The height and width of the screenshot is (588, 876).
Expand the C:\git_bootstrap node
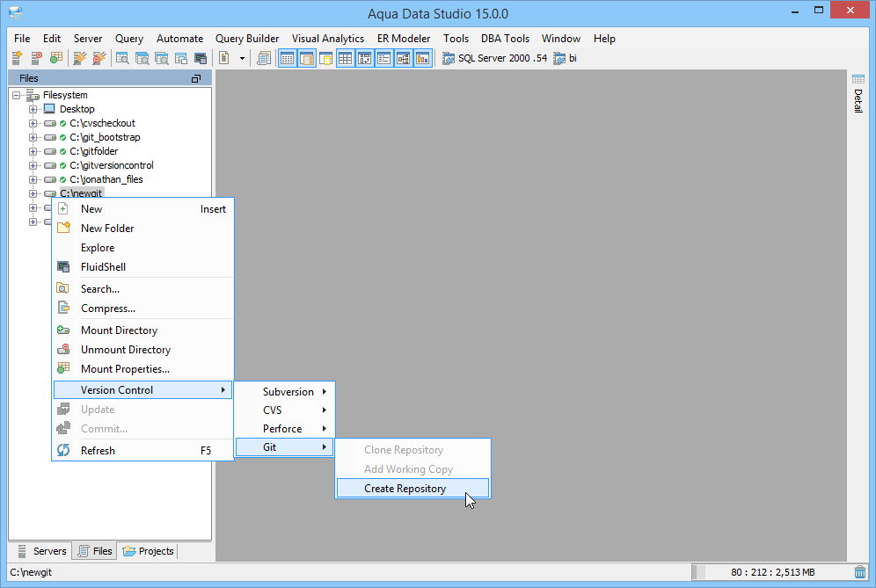click(x=33, y=137)
